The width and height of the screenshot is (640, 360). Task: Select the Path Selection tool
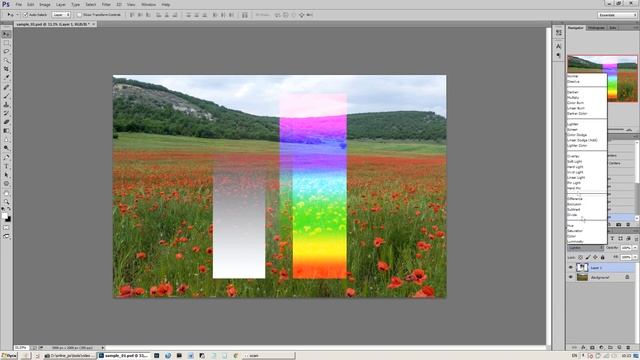6,175
